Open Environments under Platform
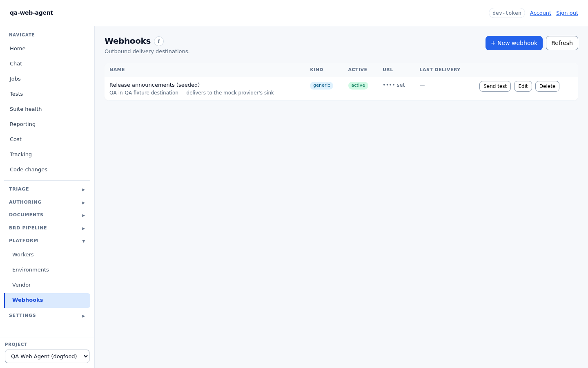The height and width of the screenshot is (368, 588). pos(47,270)
